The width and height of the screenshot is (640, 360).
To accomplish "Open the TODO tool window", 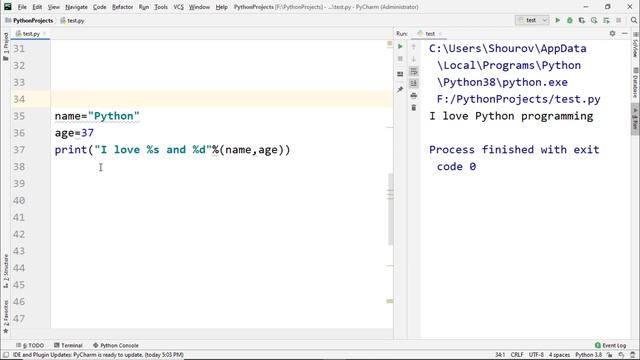I will pos(30,345).
